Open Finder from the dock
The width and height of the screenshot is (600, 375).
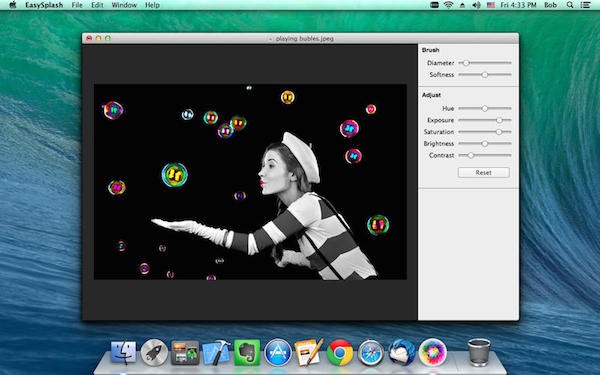click(x=124, y=352)
